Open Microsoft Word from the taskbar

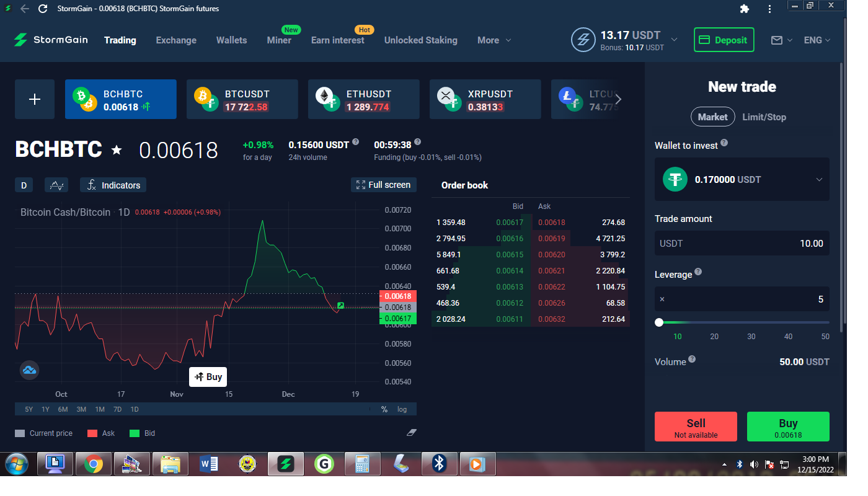click(x=209, y=464)
